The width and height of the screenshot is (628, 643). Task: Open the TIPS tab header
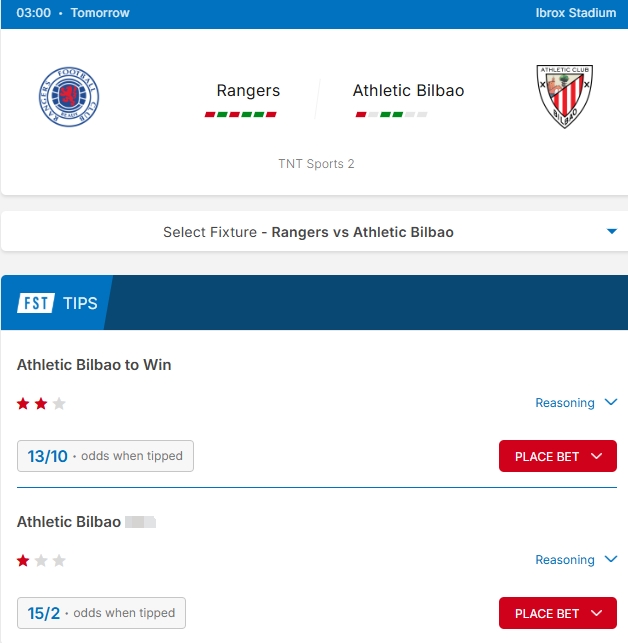(x=80, y=302)
